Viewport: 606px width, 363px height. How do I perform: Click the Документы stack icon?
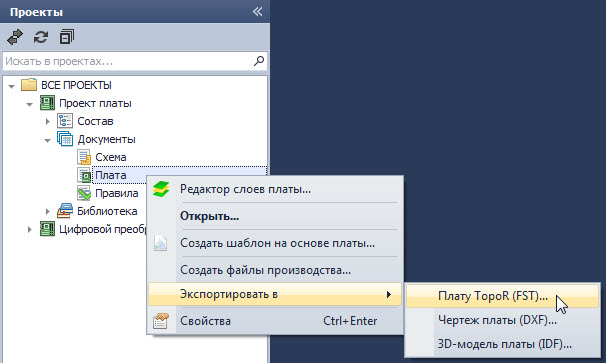coord(65,139)
